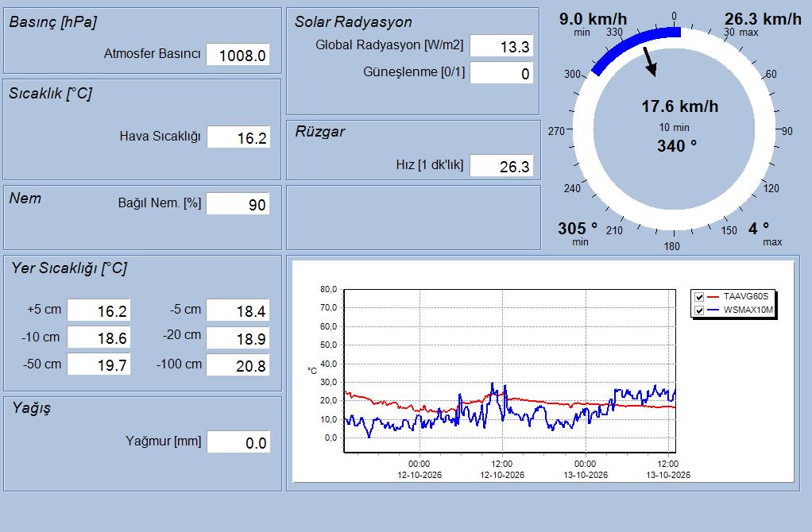Click the -100 cm ground temperature field
This screenshot has height=532, width=812.
click(x=238, y=364)
